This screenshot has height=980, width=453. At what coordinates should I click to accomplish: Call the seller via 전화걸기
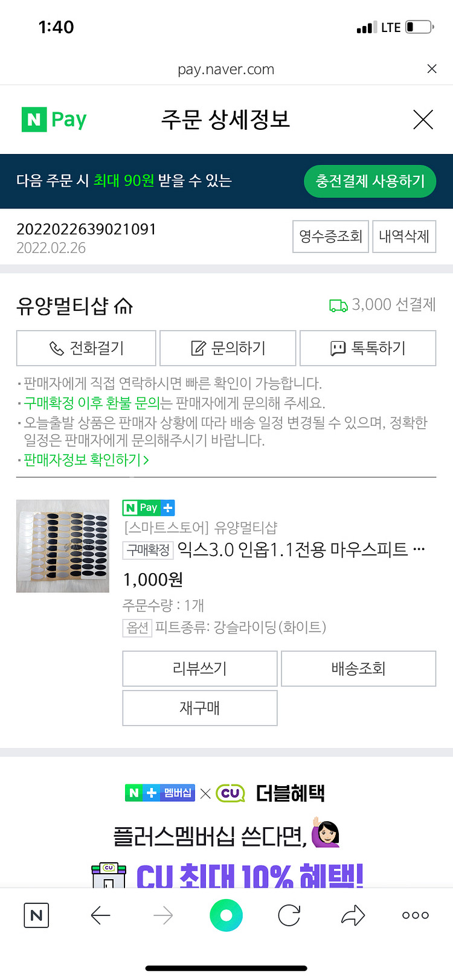pyautogui.click(x=86, y=348)
